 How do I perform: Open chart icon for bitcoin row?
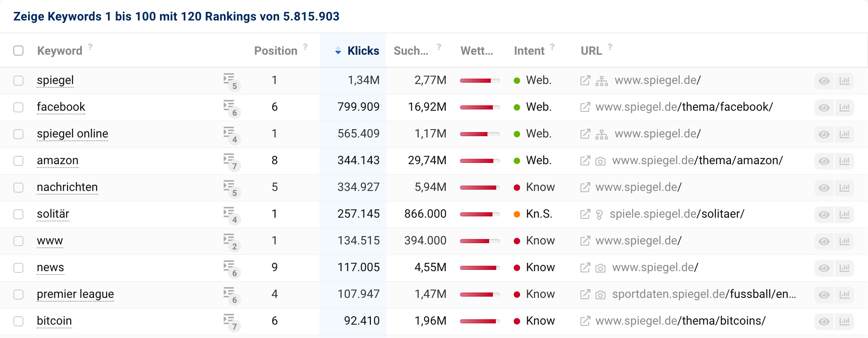click(844, 322)
